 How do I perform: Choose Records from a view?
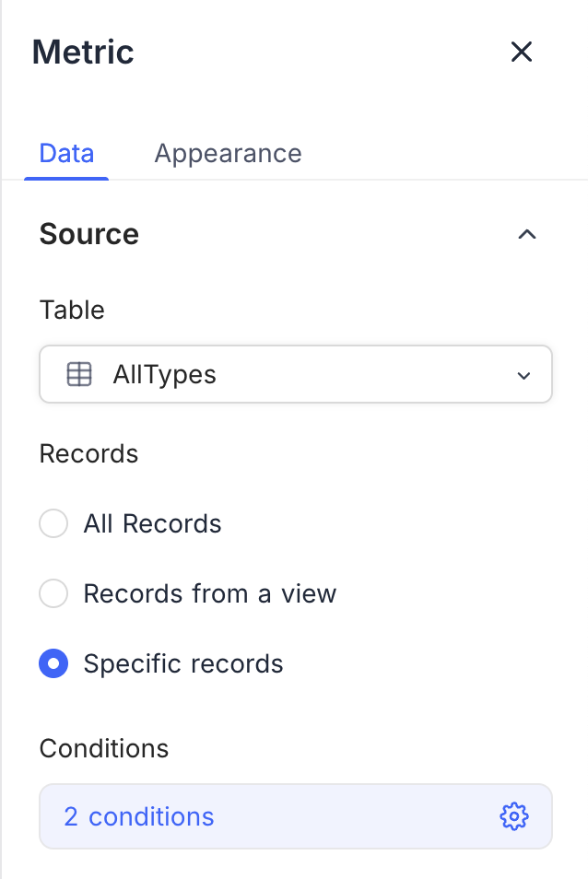53,593
